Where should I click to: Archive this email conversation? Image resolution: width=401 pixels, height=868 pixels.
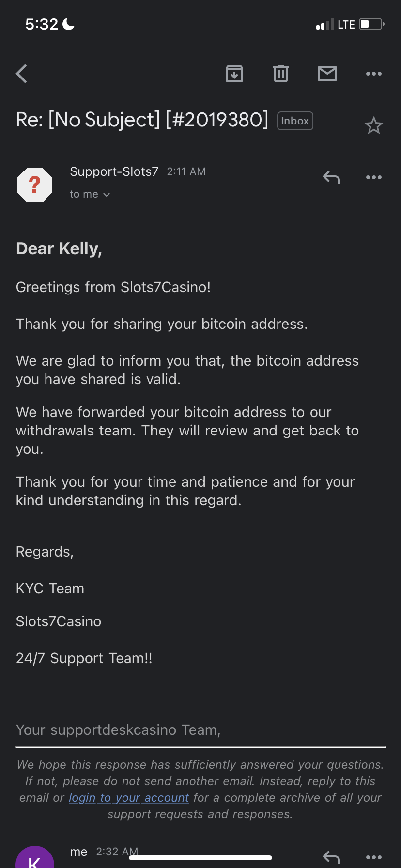234,74
